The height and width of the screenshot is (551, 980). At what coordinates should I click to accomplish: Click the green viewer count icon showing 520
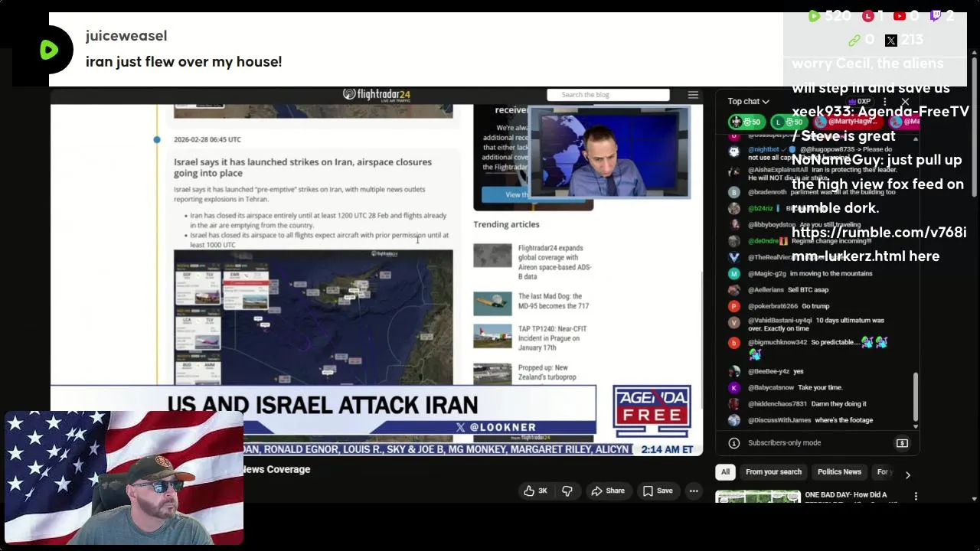tap(814, 16)
